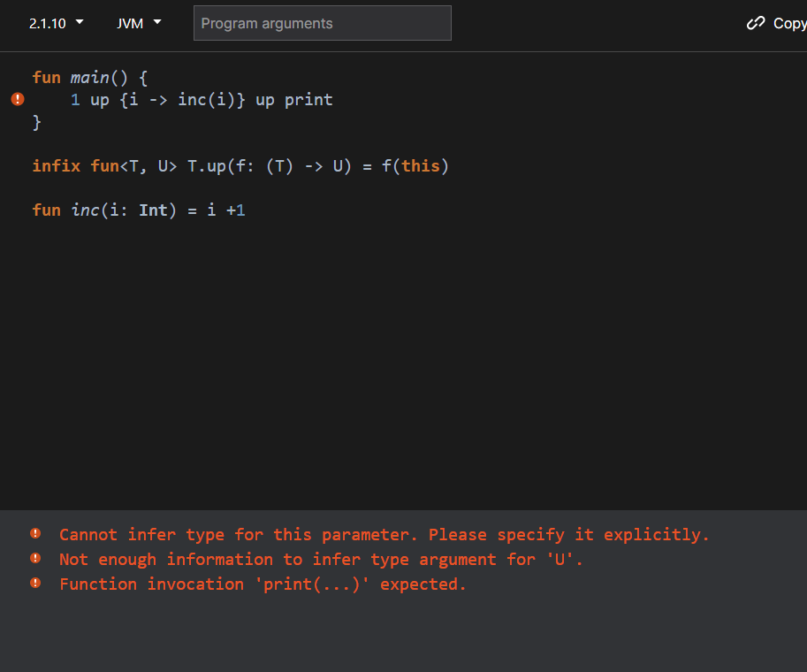
Task: Click the second error icon beside 'Not enough information'
Action: click(x=35, y=558)
